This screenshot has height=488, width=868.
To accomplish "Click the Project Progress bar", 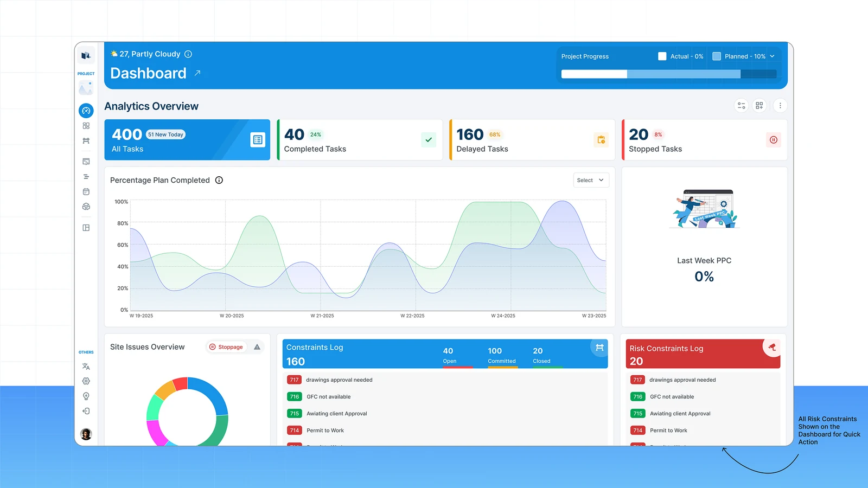I will coord(669,74).
